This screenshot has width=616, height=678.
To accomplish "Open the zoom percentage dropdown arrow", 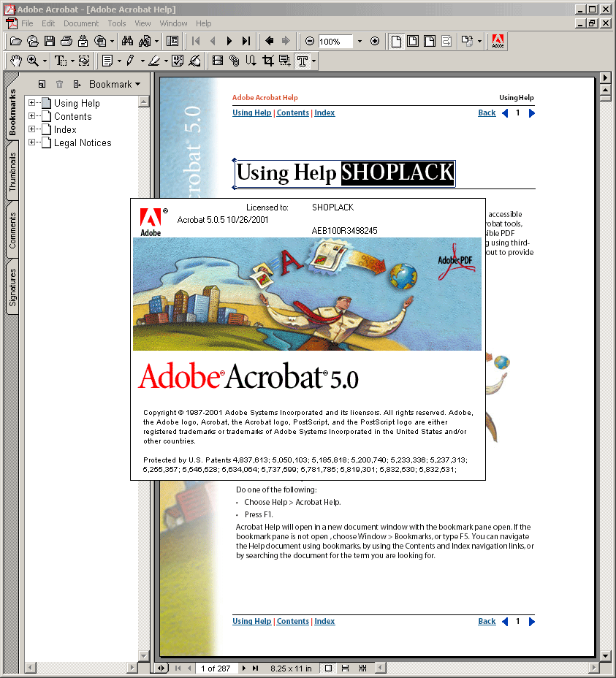I will pyautogui.click(x=360, y=42).
